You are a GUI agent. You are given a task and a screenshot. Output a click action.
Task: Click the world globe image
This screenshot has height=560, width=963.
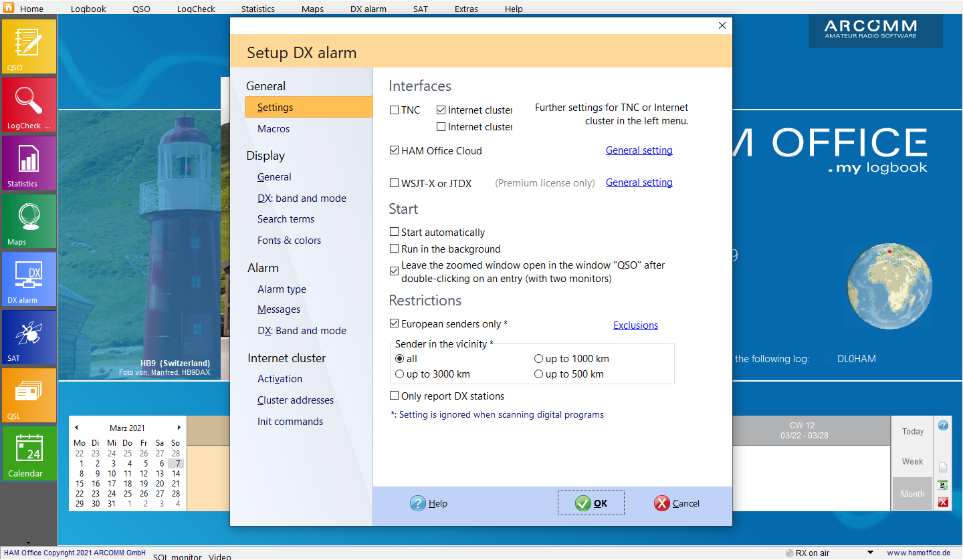coord(889,287)
